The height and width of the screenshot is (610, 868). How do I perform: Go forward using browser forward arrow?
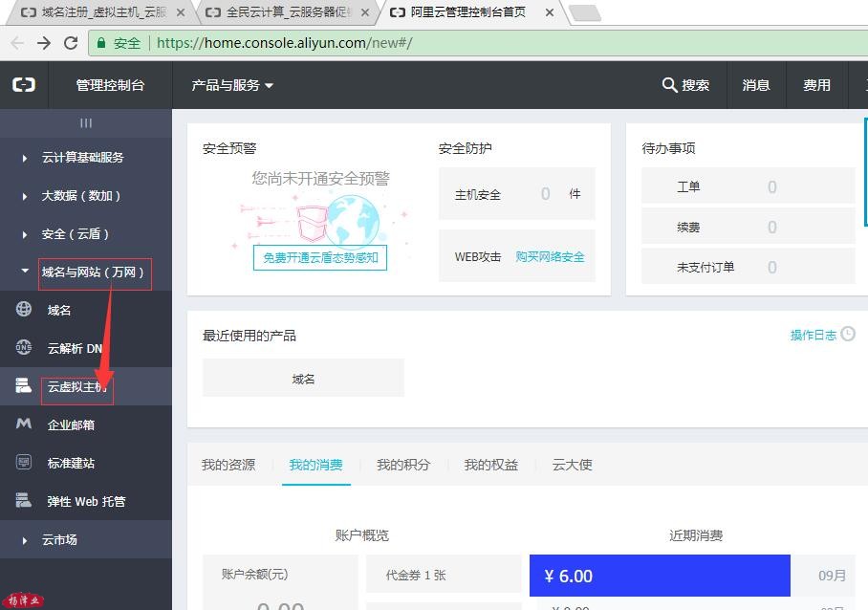[44, 43]
